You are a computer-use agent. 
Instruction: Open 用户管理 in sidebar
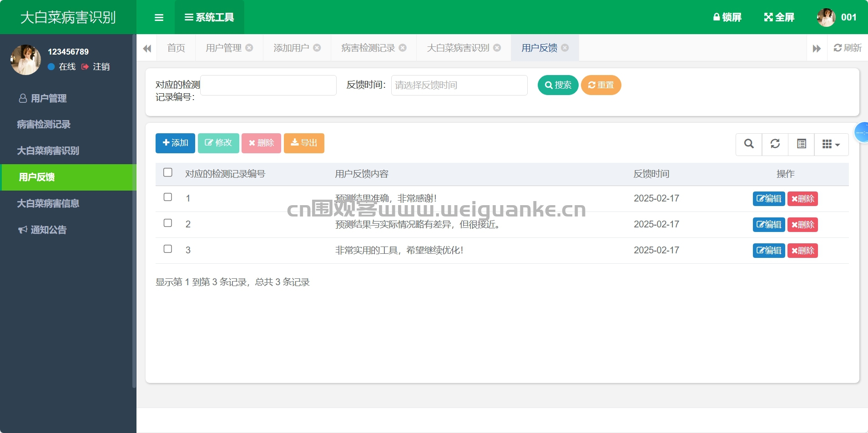coord(68,98)
